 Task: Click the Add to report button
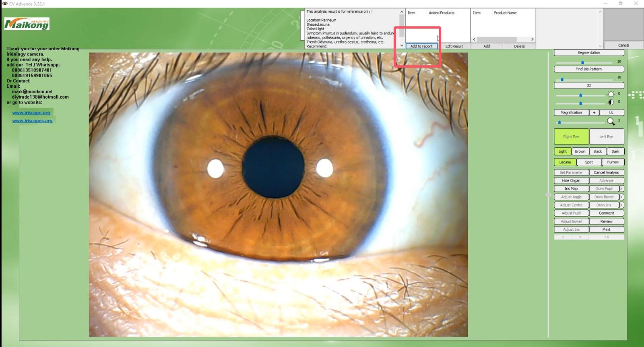pos(421,46)
